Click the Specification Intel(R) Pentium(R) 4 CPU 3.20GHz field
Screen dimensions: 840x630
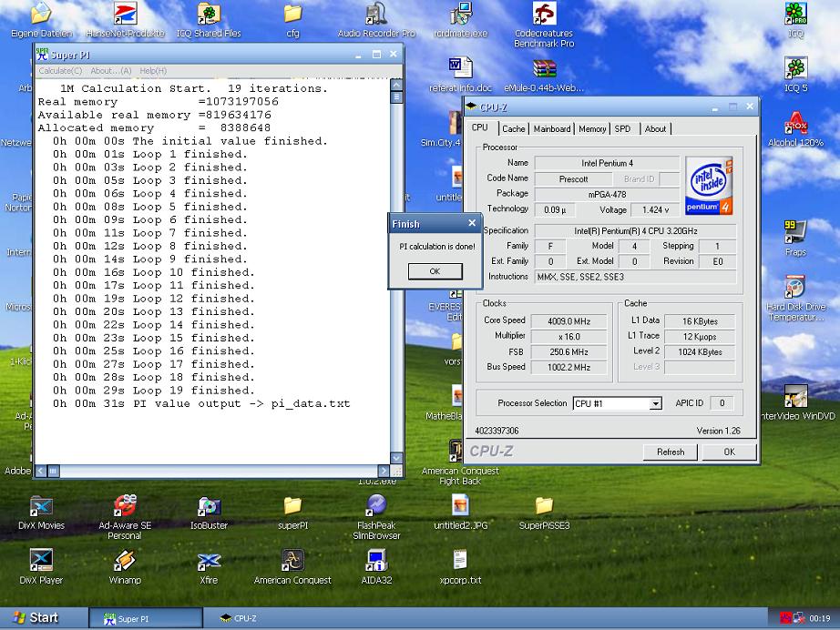[635, 230]
